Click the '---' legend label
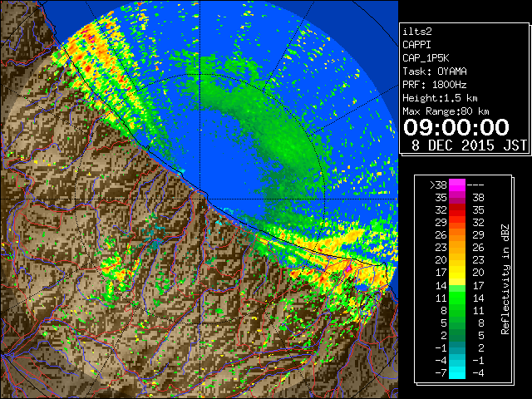Viewport: 532px width, 399px height. click(x=475, y=185)
